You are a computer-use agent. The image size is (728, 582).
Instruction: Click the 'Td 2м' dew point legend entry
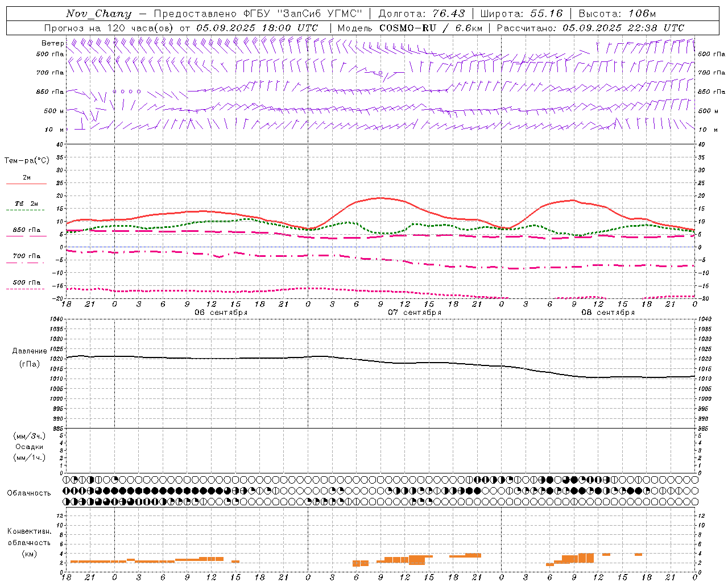pyautogui.click(x=27, y=203)
